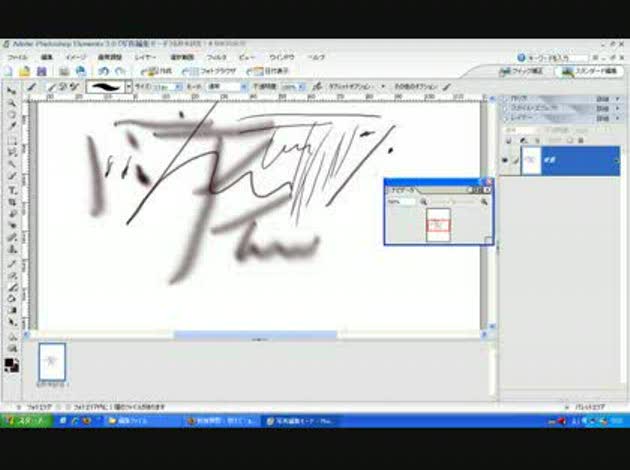This screenshot has width=630, height=470.
Task: Open the イメージ menu
Action: pyautogui.click(x=76, y=57)
